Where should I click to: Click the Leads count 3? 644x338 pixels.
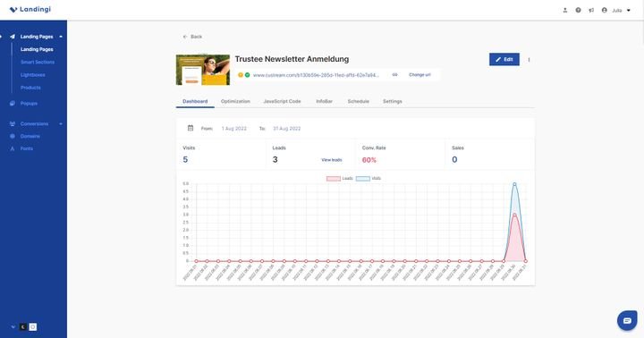(x=275, y=159)
